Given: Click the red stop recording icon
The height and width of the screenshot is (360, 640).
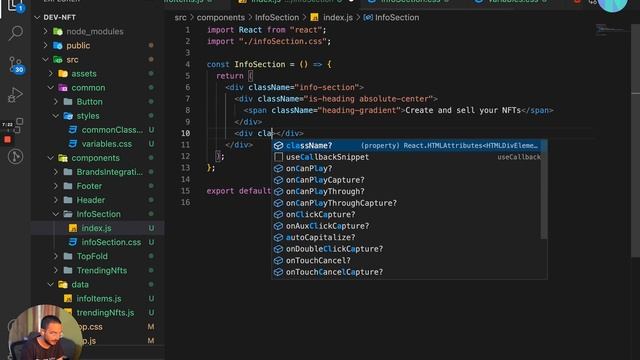Looking at the screenshot, I should [x=7, y=140].
